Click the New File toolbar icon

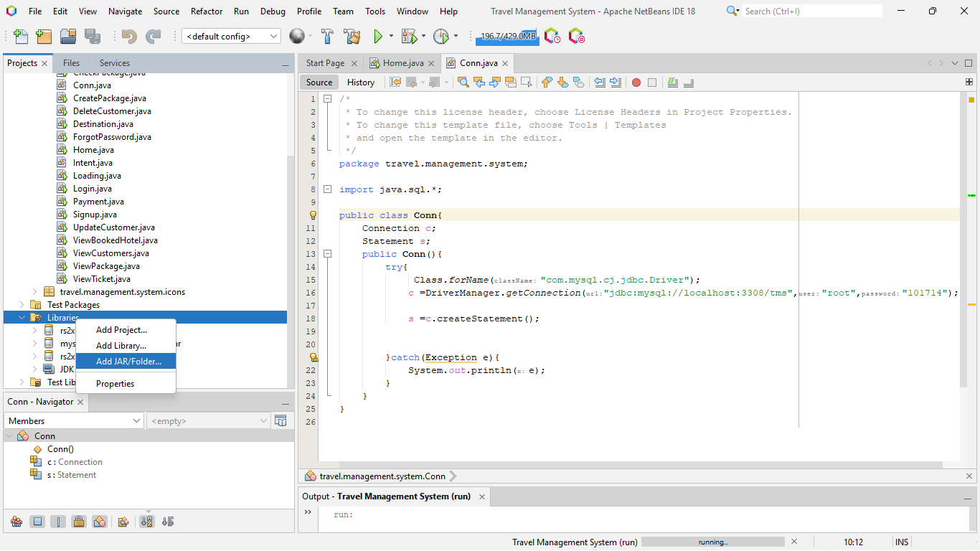click(x=21, y=37)
